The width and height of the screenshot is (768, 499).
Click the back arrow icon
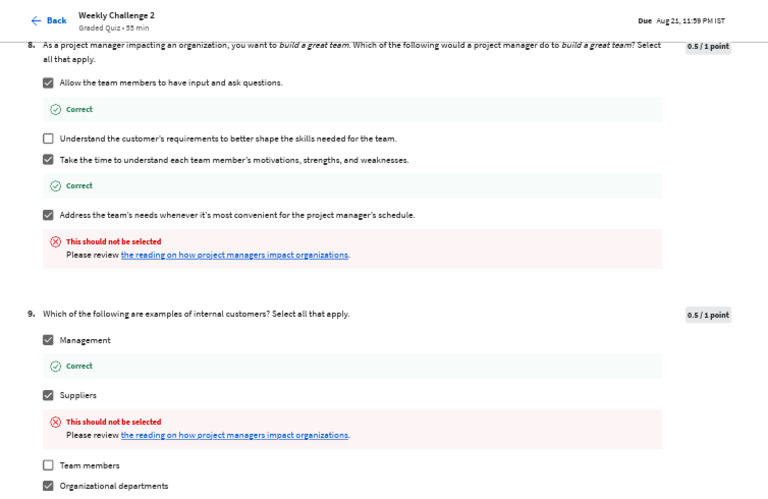pyautogui.click(x=36, y=21)
